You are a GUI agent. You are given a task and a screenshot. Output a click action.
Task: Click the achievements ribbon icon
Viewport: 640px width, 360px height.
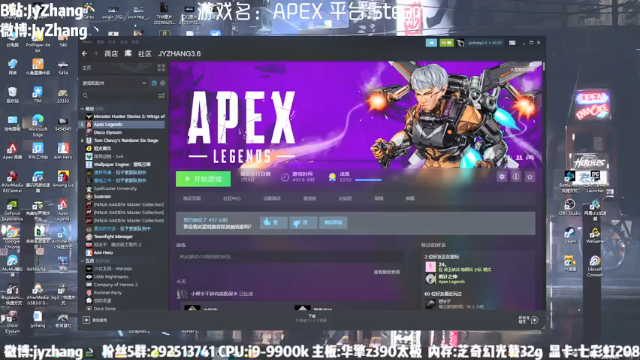coord(332,177)
